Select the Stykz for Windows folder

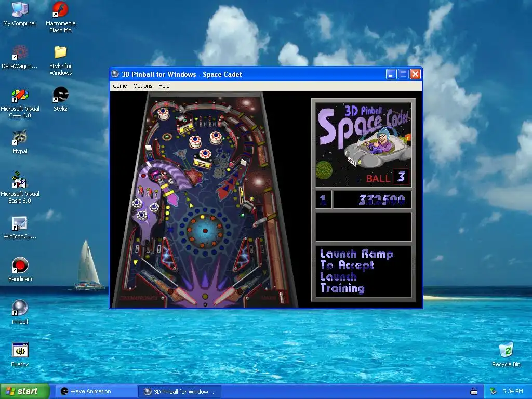pos(60,60)
